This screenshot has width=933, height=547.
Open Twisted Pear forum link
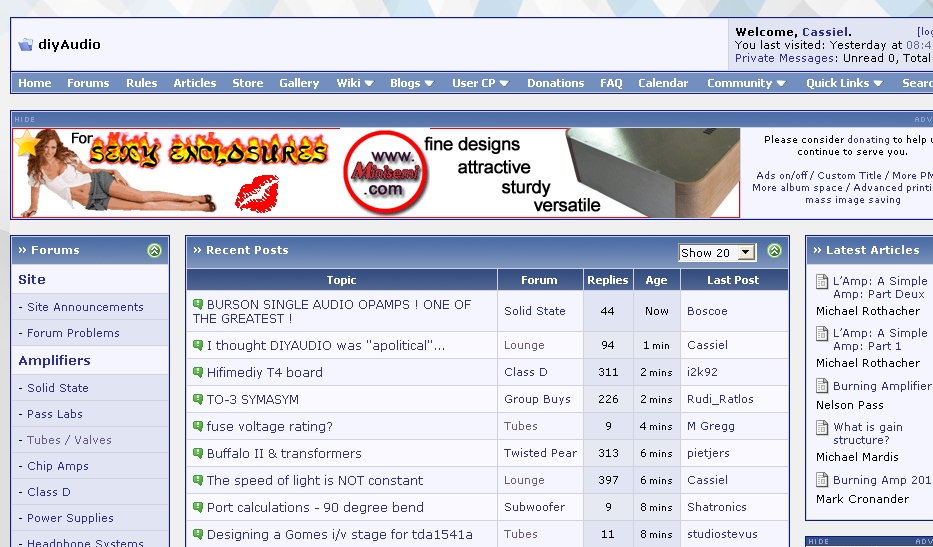click(540, 453)
